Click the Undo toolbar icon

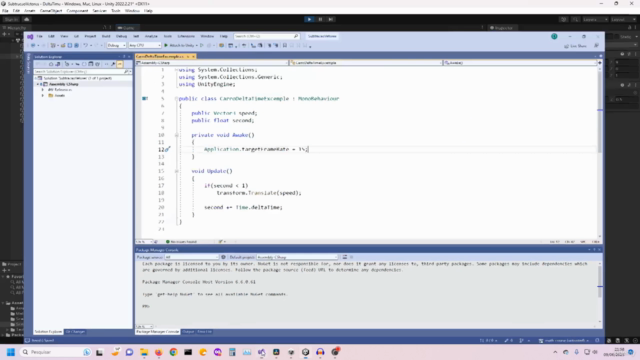[x=86, y=45]
